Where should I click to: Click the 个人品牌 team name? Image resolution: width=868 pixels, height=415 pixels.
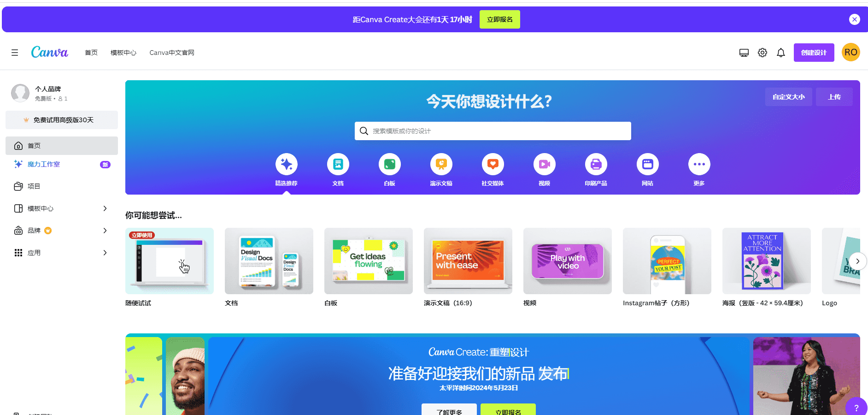[48, 89]
